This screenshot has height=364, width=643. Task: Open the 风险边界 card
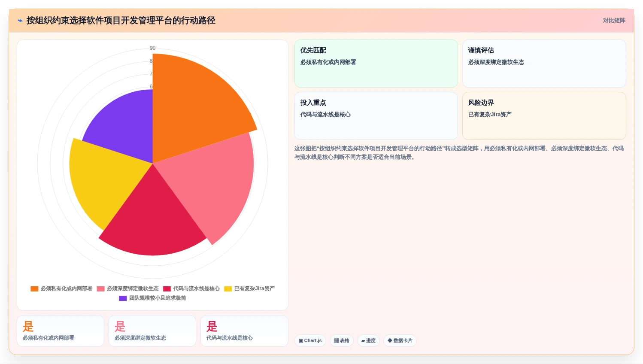[x=544, y=116]
